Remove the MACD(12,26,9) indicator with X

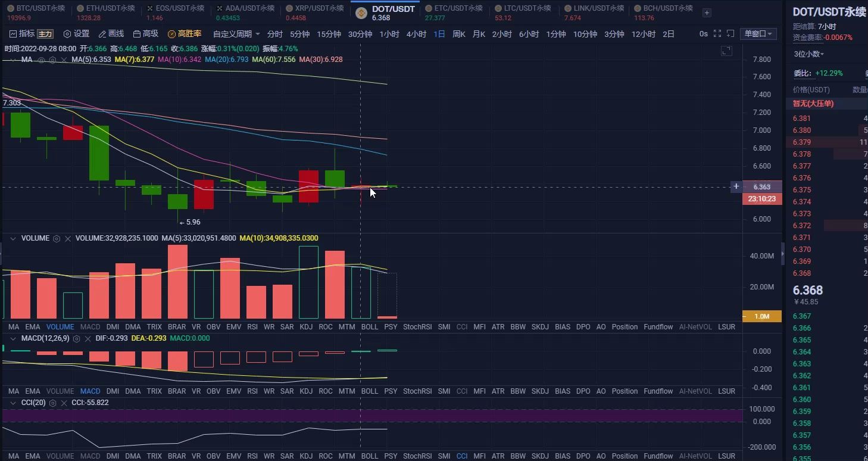click(88, 338)
